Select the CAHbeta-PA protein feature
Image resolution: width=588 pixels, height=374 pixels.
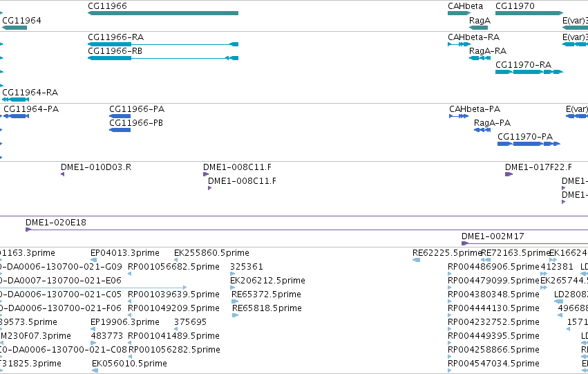pyautogui.click(x=459, y=116)
